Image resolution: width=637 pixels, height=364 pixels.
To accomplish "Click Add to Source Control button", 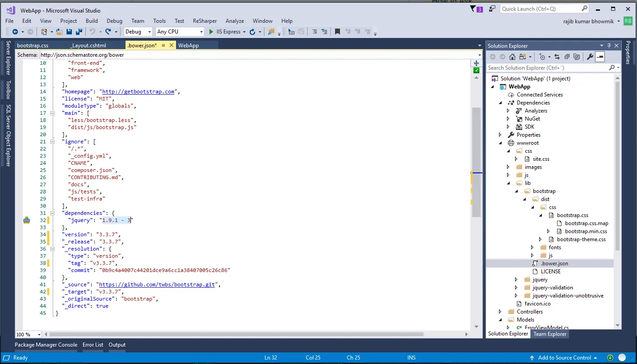I will (565, 358).
